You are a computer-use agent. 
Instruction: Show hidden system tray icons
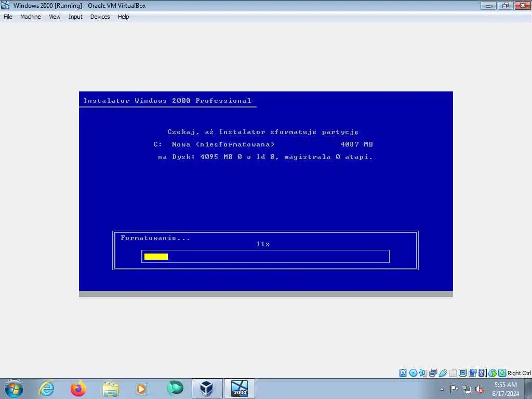(442, 390)
